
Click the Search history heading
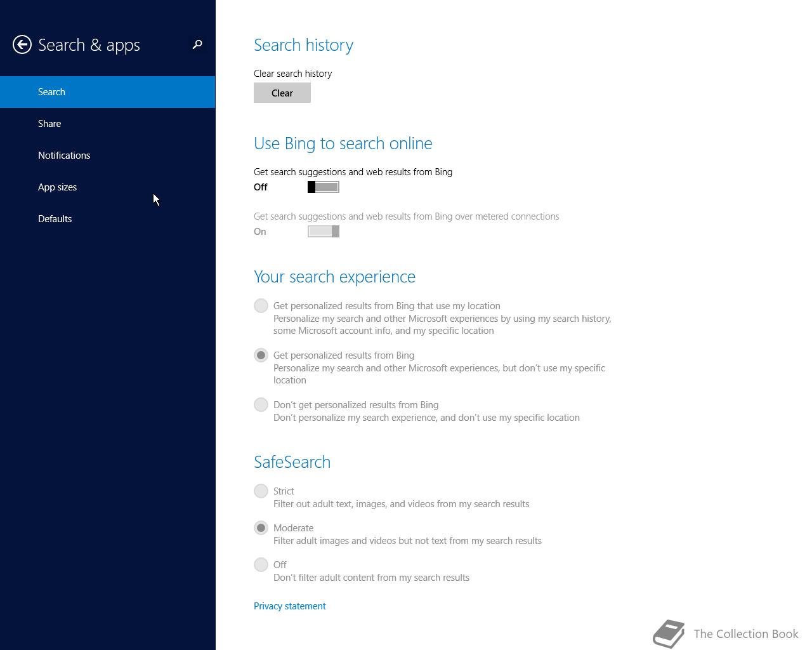point(303,45)
